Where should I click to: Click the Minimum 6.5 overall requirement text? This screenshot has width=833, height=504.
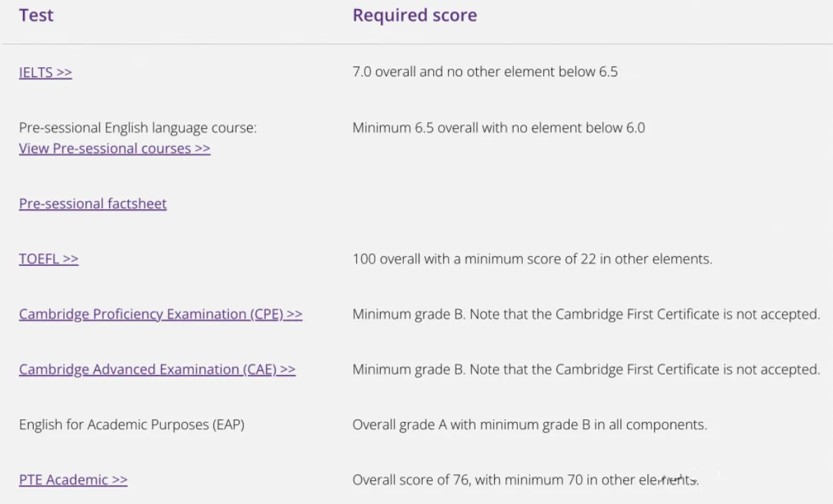click(498, 128)
